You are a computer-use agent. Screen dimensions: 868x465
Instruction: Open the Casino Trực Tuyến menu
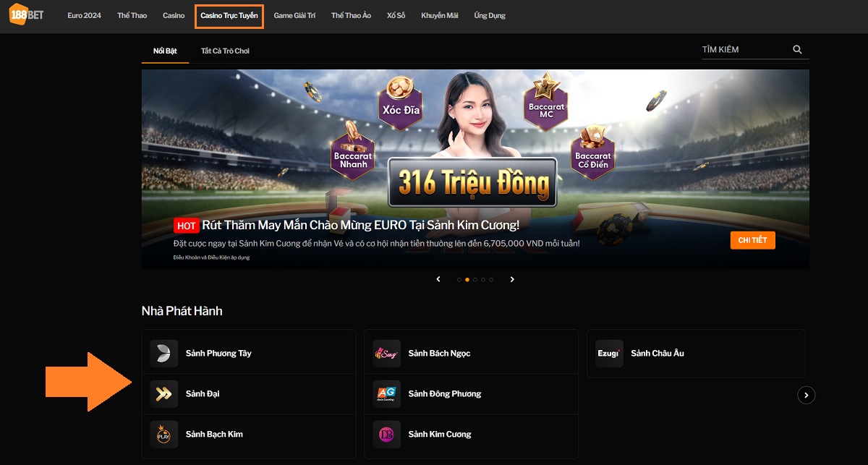coord(229,16)
